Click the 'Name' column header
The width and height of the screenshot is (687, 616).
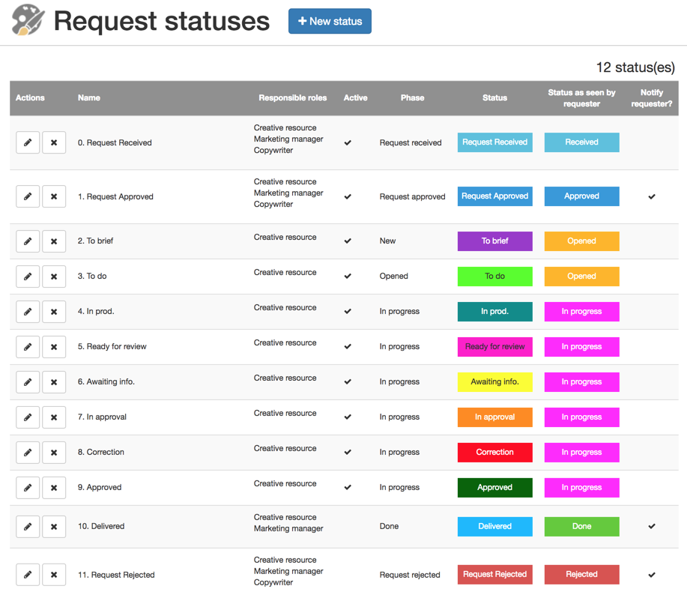[89, 98]
